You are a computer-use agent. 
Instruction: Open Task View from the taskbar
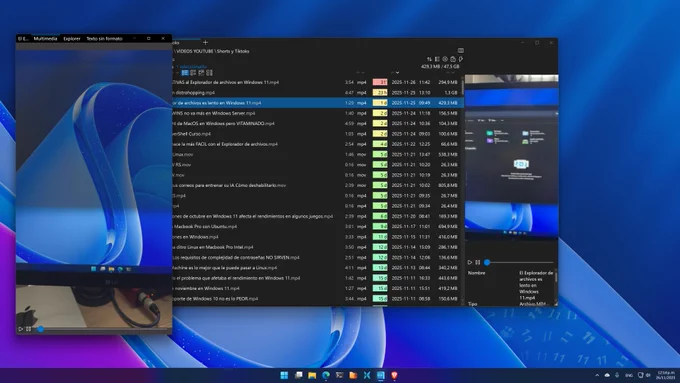click(x=298, y=375)
